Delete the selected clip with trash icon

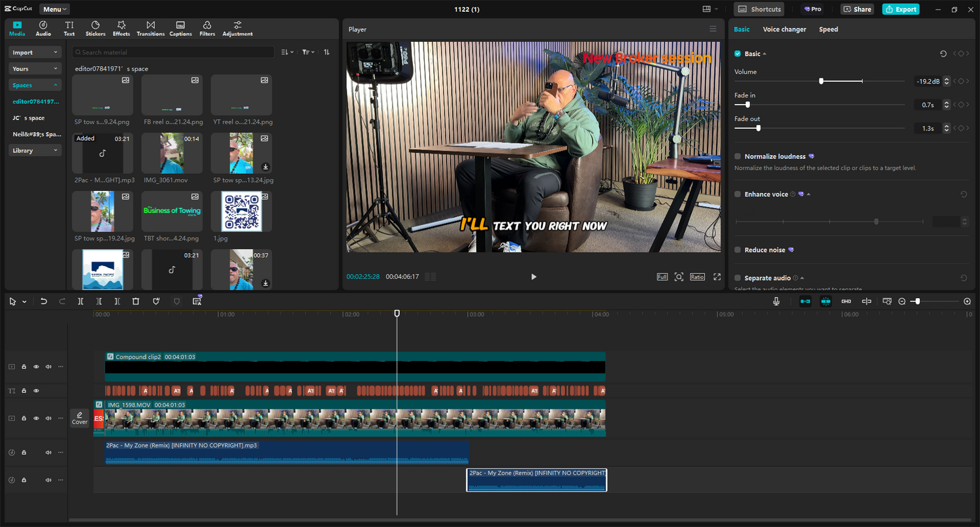coord(136,301)
